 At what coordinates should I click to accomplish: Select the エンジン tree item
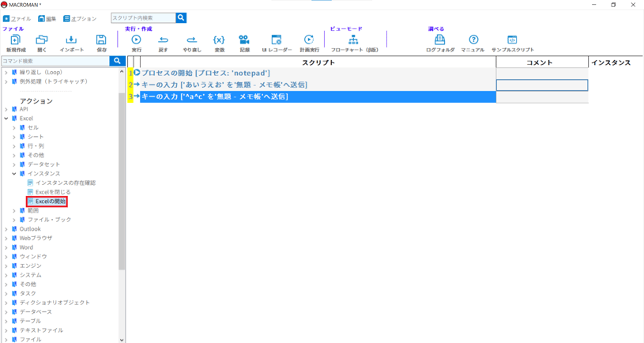(30, 266)
